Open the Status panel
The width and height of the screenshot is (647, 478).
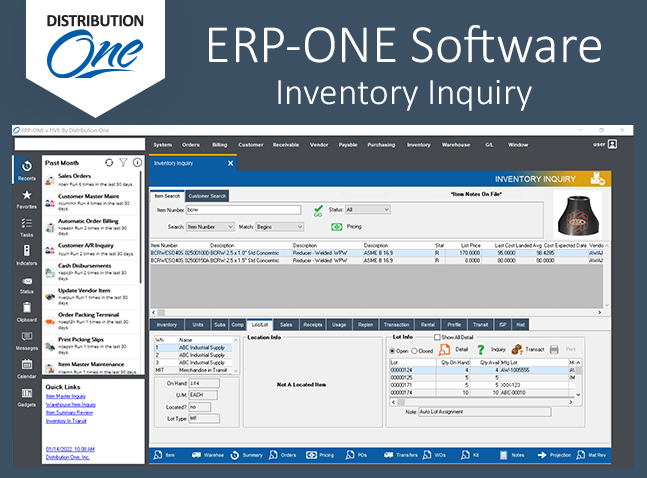[27, 285]
